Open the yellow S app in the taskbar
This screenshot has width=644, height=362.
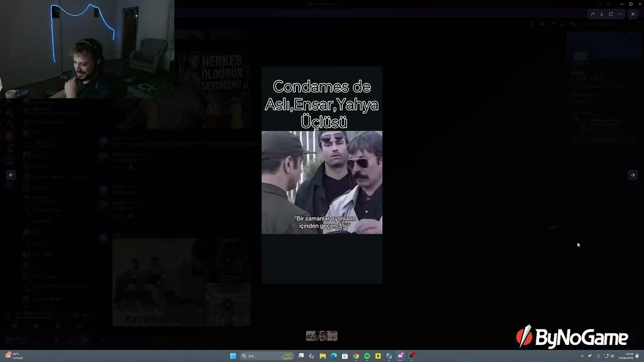pos(378,356)
